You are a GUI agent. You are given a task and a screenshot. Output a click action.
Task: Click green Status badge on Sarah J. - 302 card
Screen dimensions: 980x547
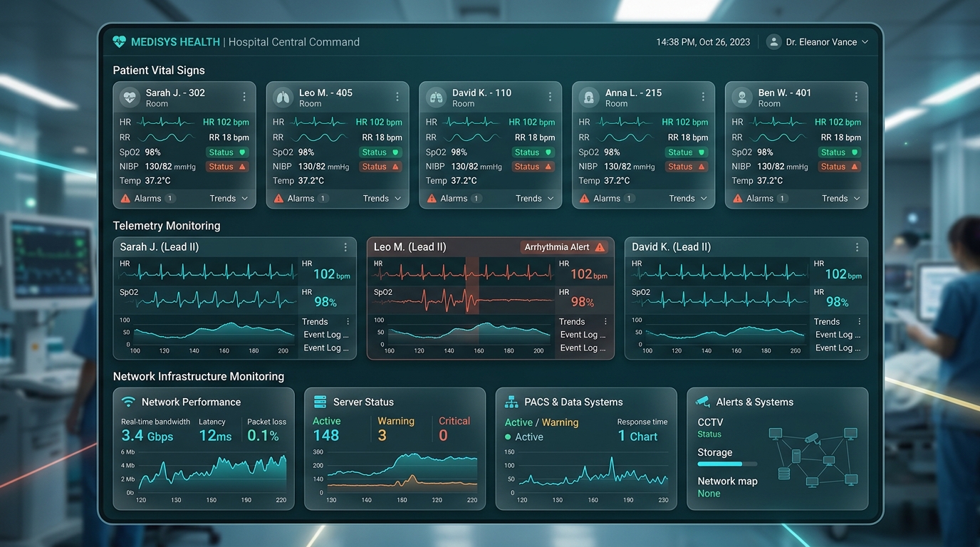point(227,152)
